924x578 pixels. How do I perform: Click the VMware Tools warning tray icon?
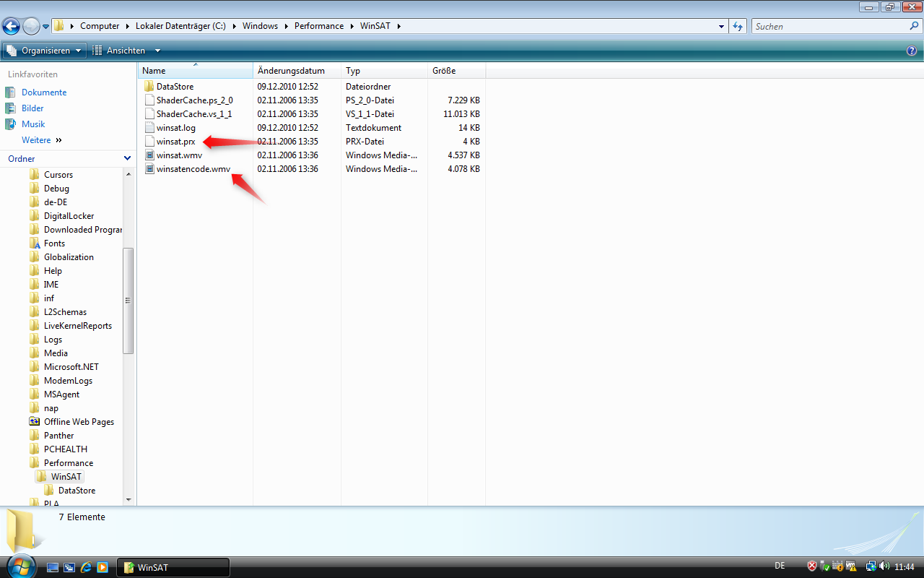(851, 566)
